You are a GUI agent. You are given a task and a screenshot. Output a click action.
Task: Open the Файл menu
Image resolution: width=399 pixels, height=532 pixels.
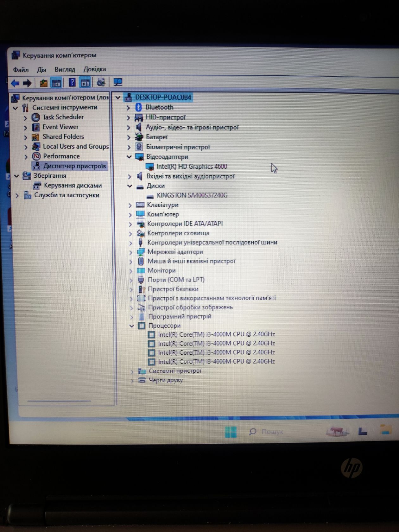click(x=21, y=70)
